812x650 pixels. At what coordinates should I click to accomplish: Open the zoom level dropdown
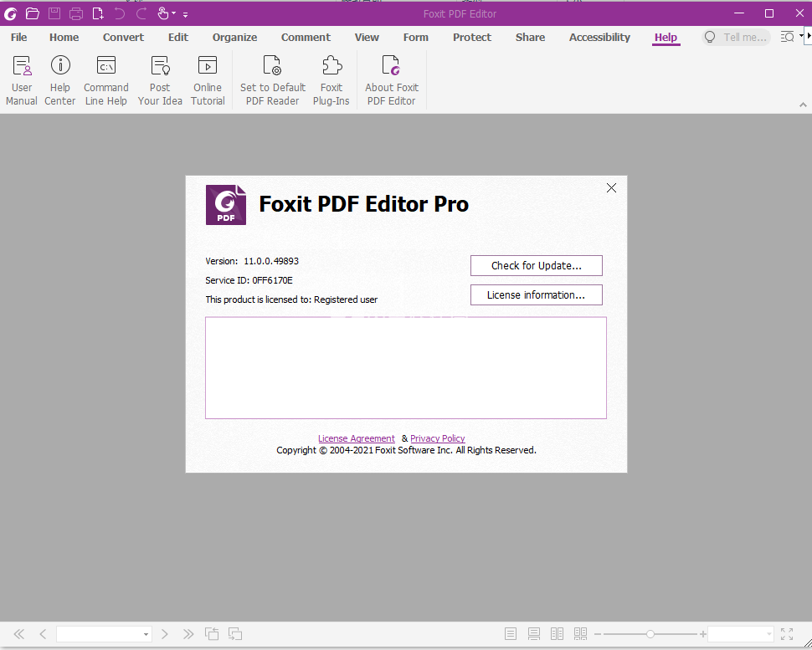(768, 634)
